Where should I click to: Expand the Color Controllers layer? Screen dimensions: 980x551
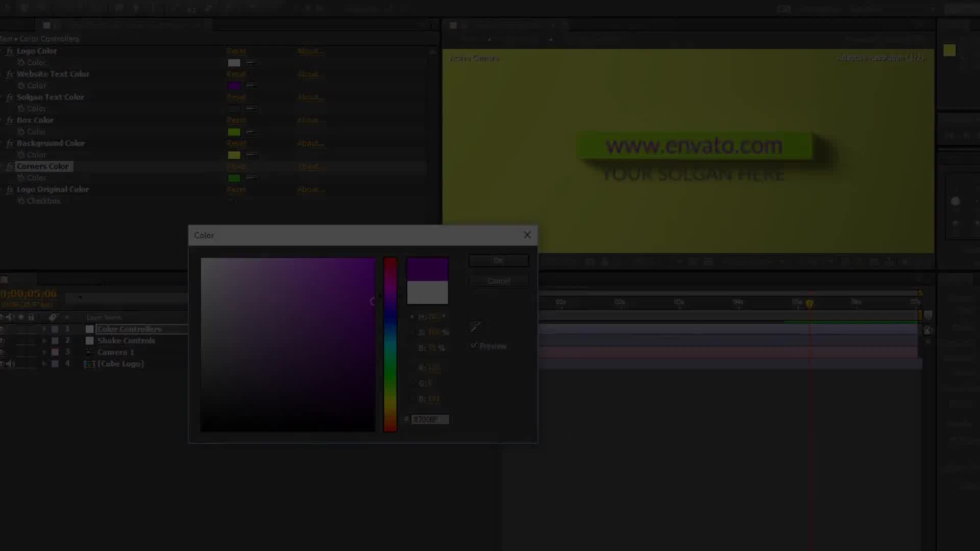[44, 329]
